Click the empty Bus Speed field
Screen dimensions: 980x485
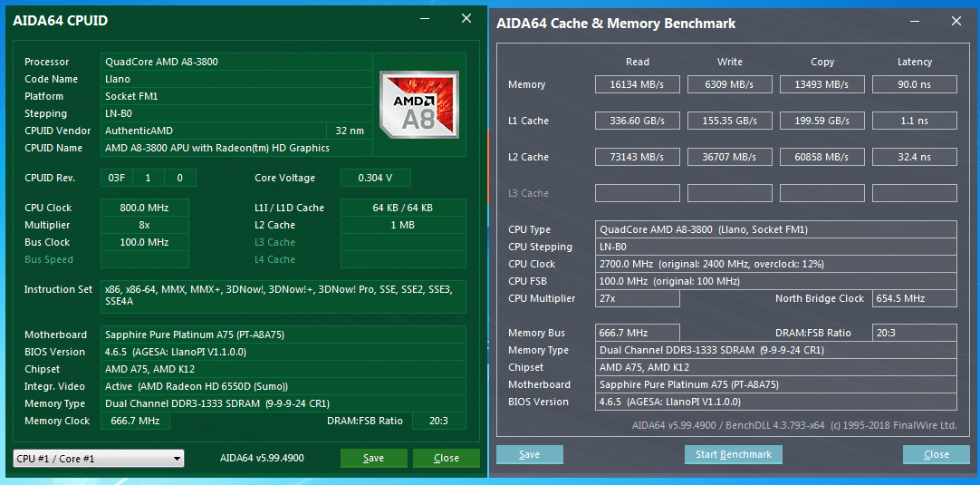tap(144, 259)
